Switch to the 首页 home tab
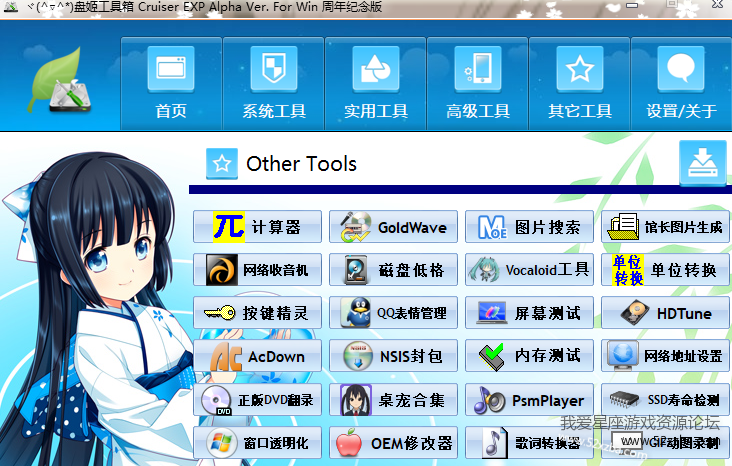 tap(171, 84)
